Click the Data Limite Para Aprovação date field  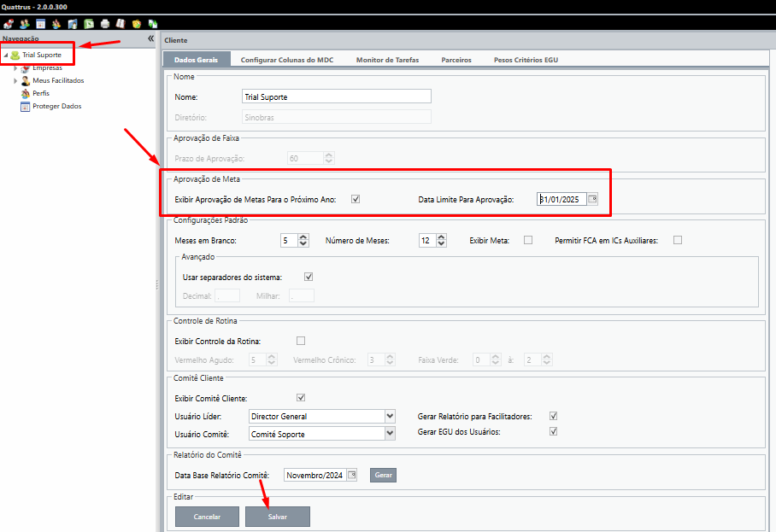(561, 199)
